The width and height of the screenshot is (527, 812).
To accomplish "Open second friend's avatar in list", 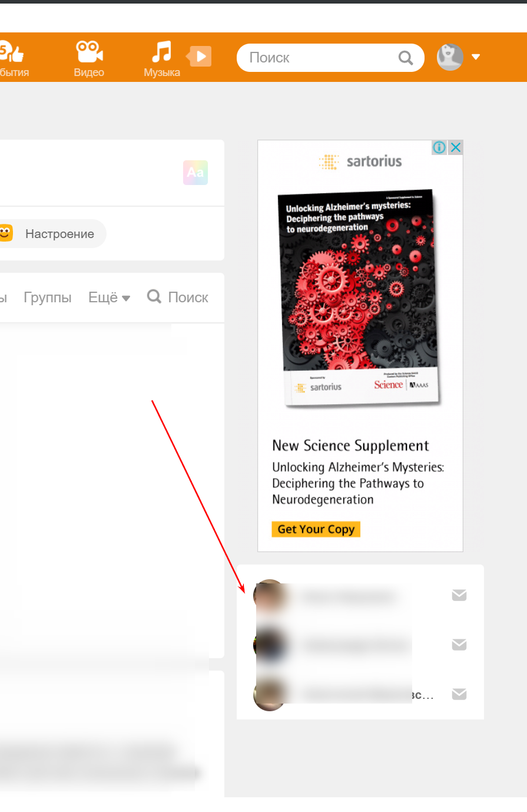I will [x=270, y=645].
